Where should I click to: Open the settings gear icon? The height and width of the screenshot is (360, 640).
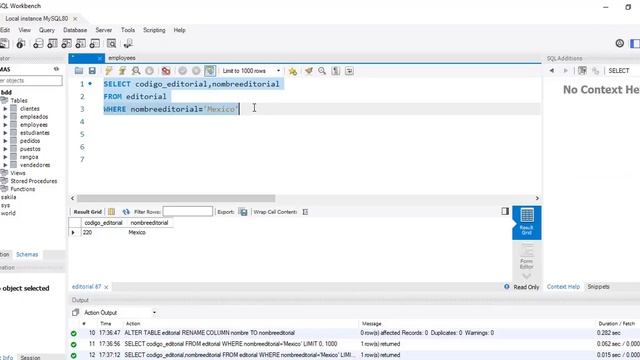(x=620, y=43)
